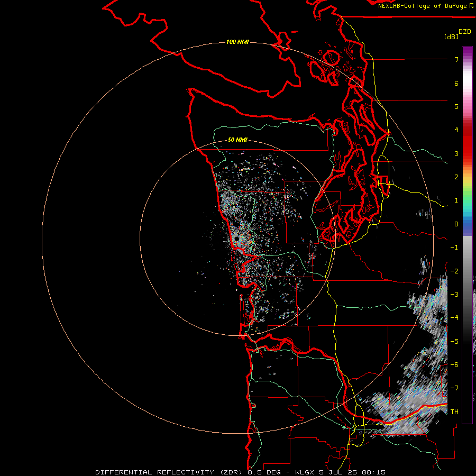The width and height of the screenshot is (476, 476).
Task: Select the 5 tick label on scale
Action: point(456,106)
